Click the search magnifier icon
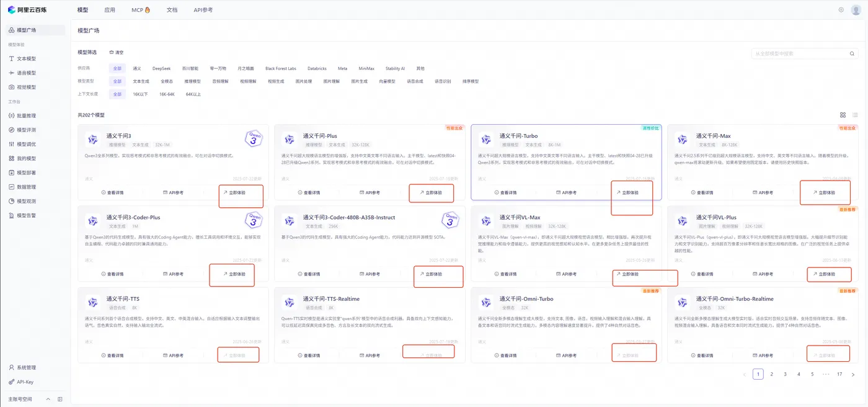Viewport: 868px width, 407px height. pyautogui.click(x=852, y=54)
